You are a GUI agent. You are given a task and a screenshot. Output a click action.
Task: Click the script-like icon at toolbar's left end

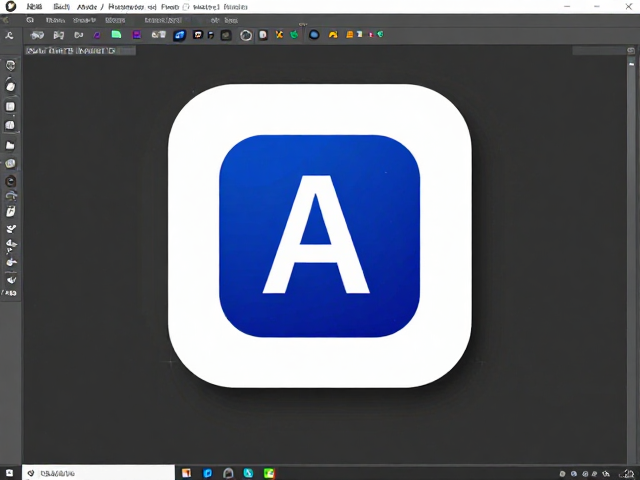pos(9,36)
